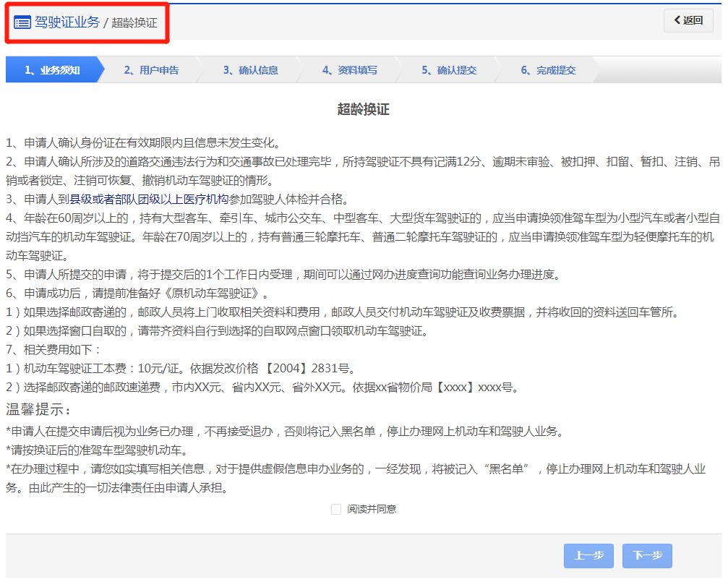The width and height of the screenshot is (728, 582).
Task: Select step 6、完成提交
Action: click(548, 70)
